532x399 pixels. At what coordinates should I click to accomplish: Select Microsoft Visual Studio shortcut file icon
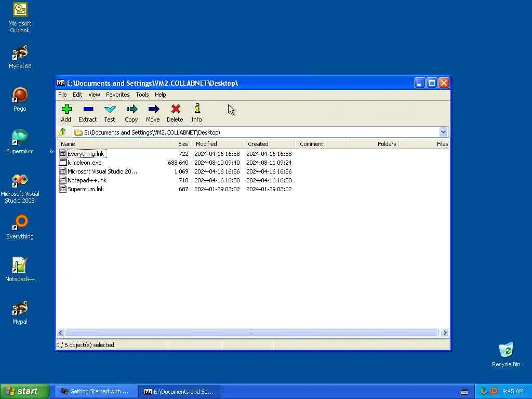[x=63, y=171]
